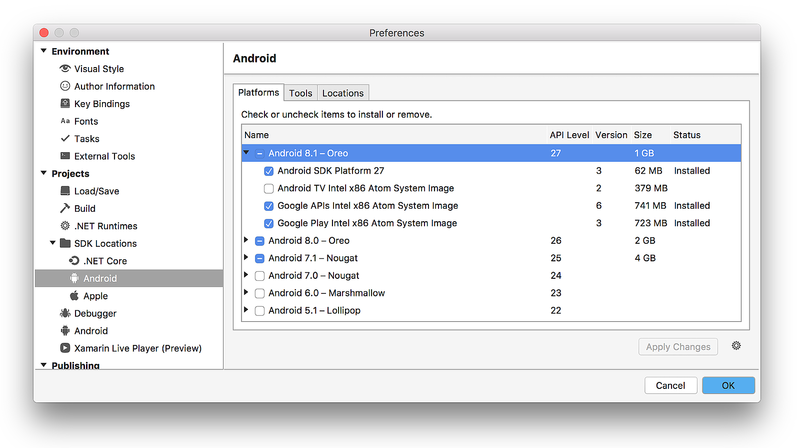Uncheck Android SDK Platform 27 checkbox

pyautogui.click(x=269, y=171)
